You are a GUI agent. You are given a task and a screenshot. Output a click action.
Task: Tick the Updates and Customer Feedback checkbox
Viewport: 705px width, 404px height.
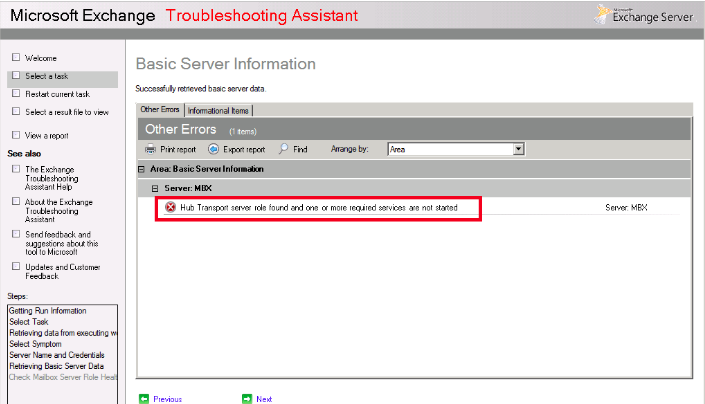(x=16, y=266)
